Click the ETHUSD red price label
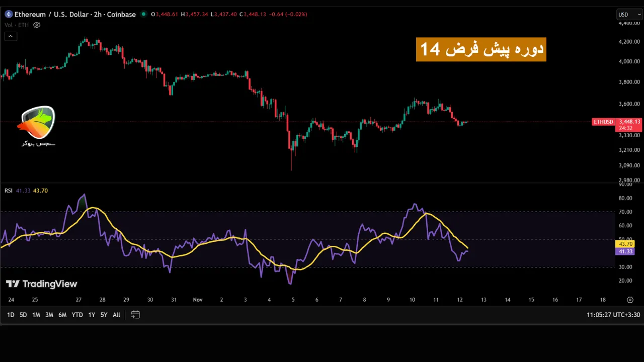The image size is (644, 362). pyautogui.click(x=603, y=122)
